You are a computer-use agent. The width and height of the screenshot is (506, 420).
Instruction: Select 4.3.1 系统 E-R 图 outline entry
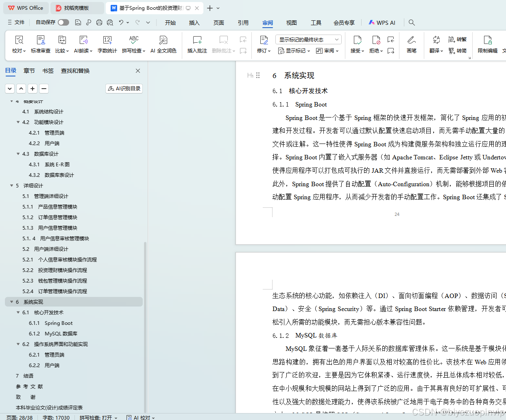pos(49,164)
